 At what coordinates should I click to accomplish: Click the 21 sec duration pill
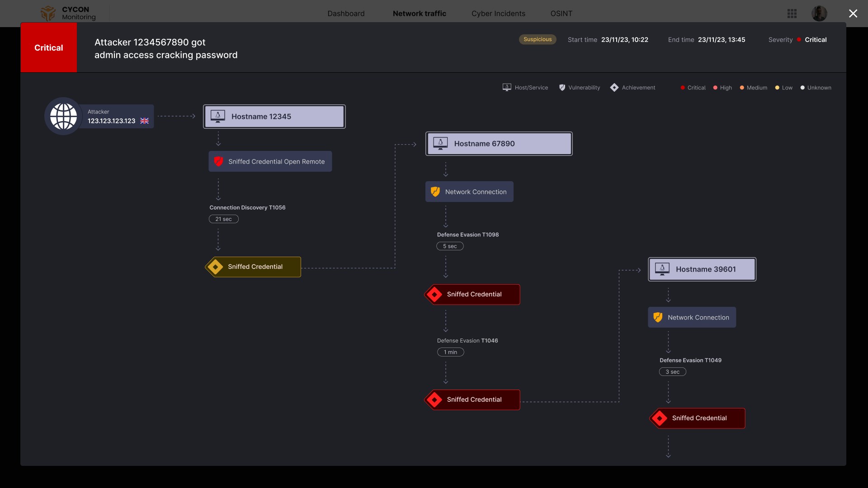point(223,219)
